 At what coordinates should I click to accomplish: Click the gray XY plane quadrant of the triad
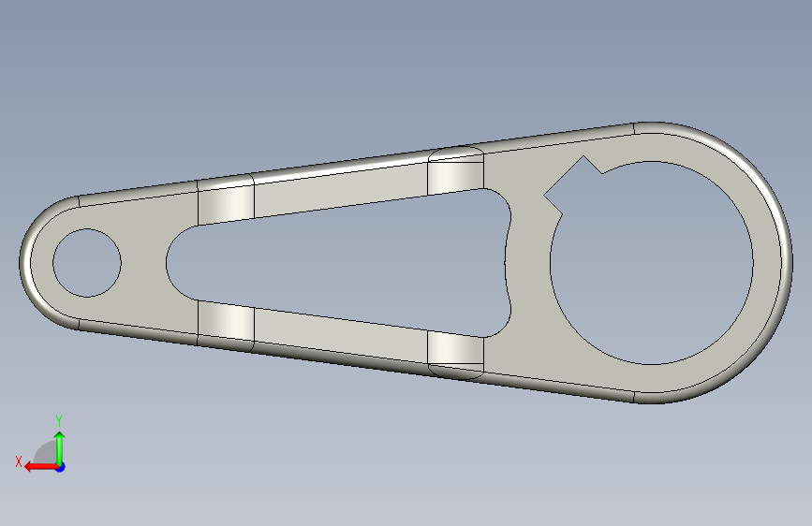coord(46,453)
